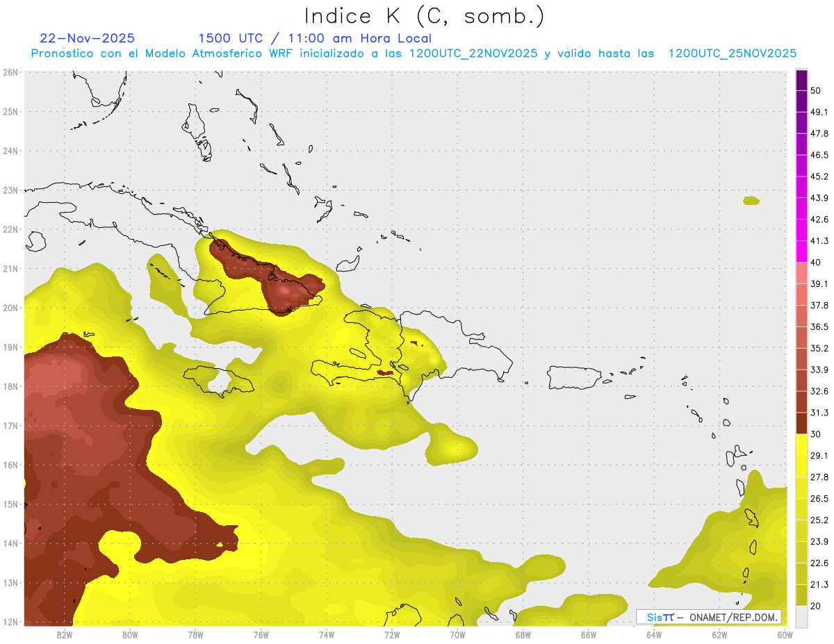Viewport: 834px width, 644px height.
Task: Select the latitude label "21N"
Action: [x=10, y=269]
